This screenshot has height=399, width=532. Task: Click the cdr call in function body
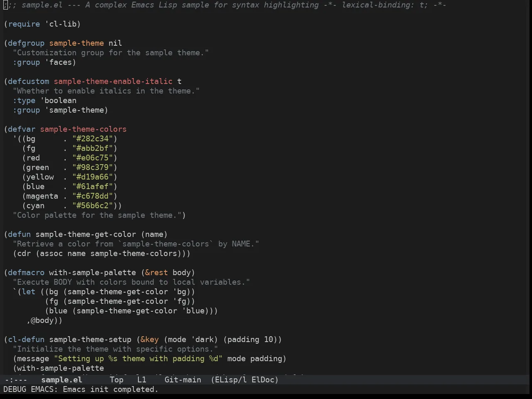coord(24,254)
